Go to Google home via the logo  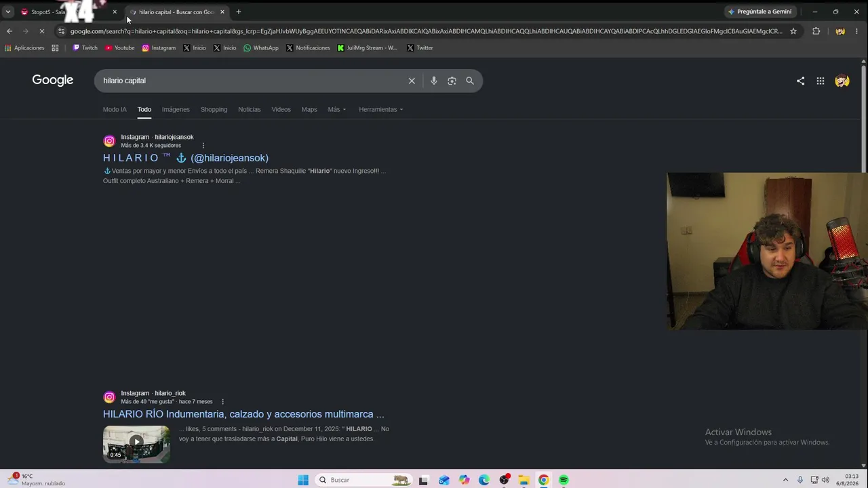click(x=53, y=80)
